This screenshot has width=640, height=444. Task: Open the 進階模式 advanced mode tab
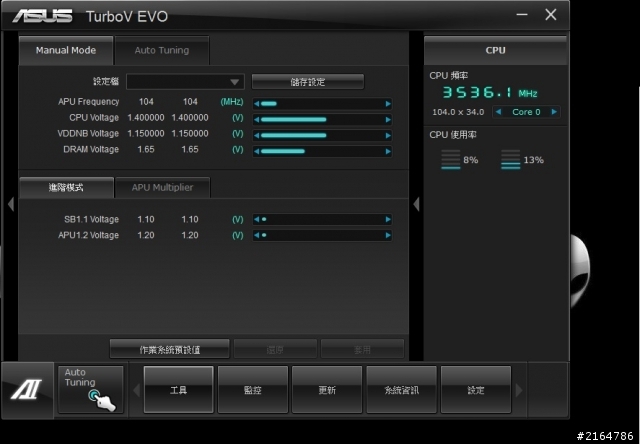click(66, 188)
